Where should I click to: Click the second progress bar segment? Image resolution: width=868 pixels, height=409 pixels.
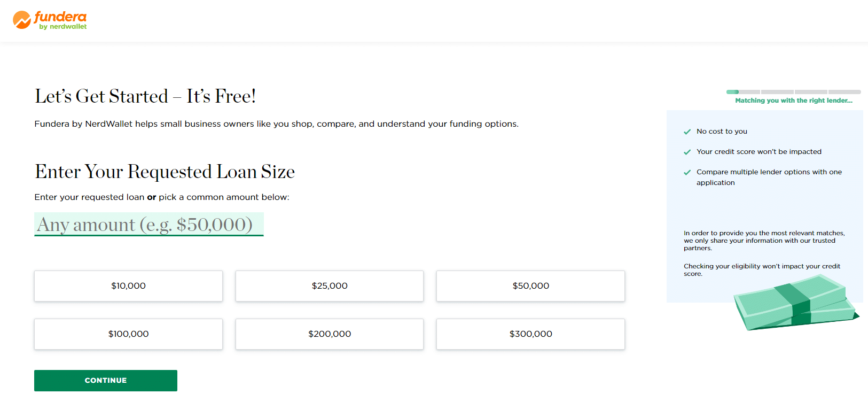[777, 92]
